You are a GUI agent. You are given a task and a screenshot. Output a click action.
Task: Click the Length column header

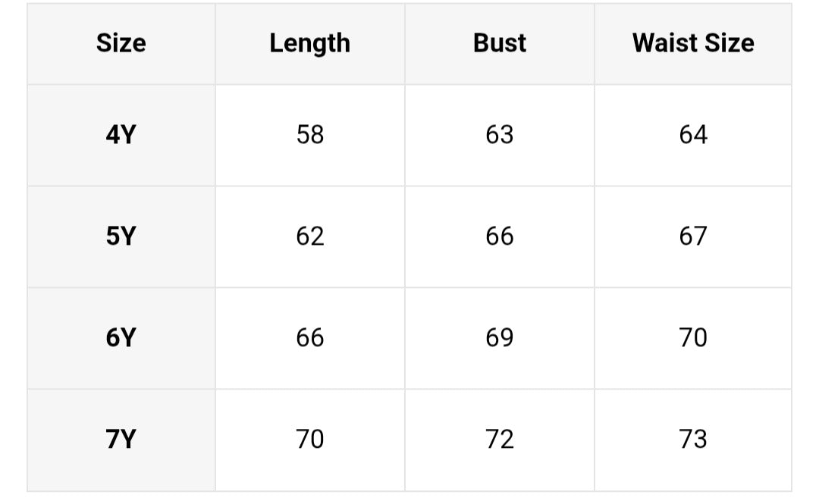[309, 43]
